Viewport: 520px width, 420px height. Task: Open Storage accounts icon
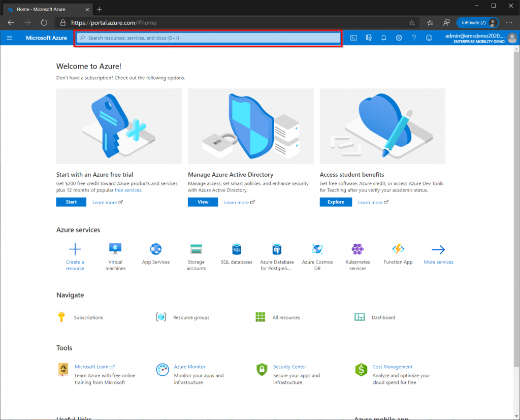[x=197, y=249]
